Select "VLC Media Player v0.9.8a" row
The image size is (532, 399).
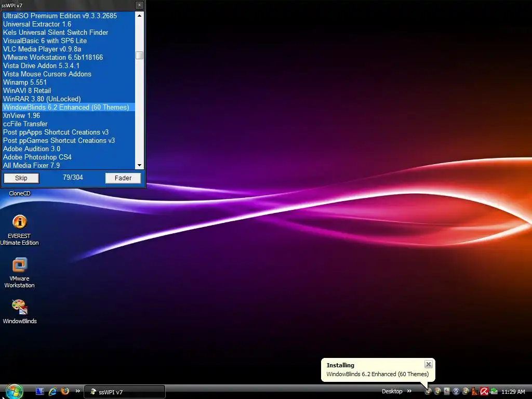coord(69,49)
